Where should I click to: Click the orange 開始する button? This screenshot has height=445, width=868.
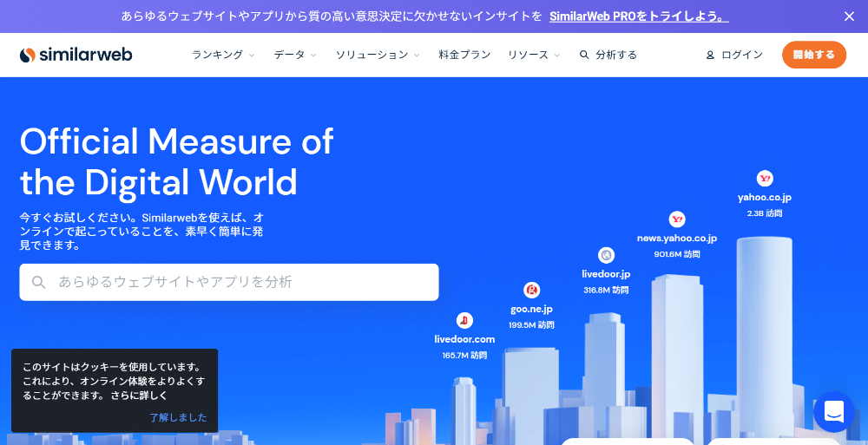[x=814, y=55]
